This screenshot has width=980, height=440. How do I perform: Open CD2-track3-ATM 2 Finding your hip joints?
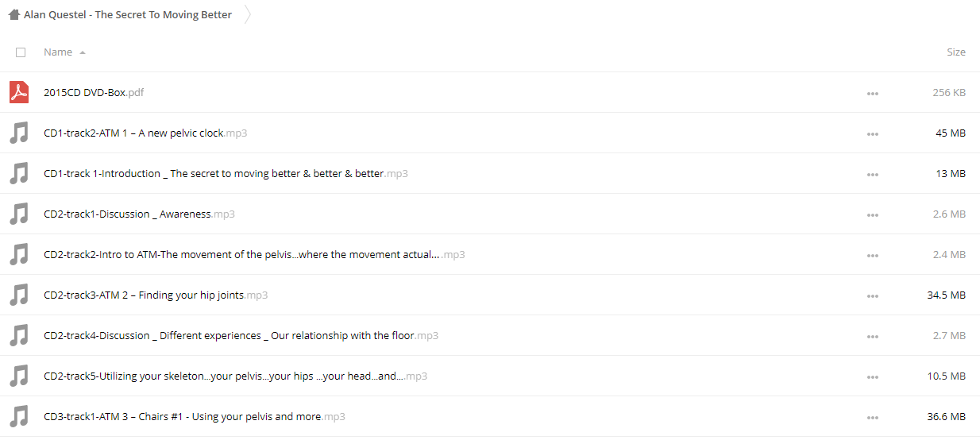[144, 295]
